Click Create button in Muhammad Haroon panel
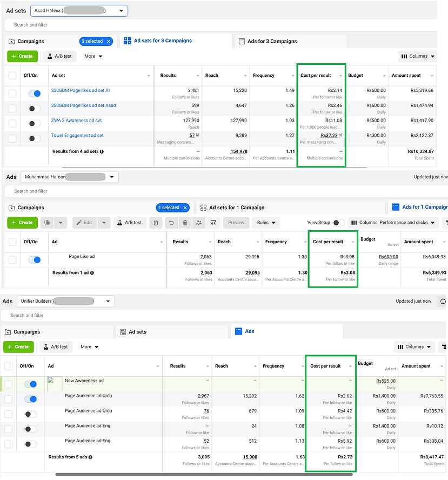 click(22, 223)
